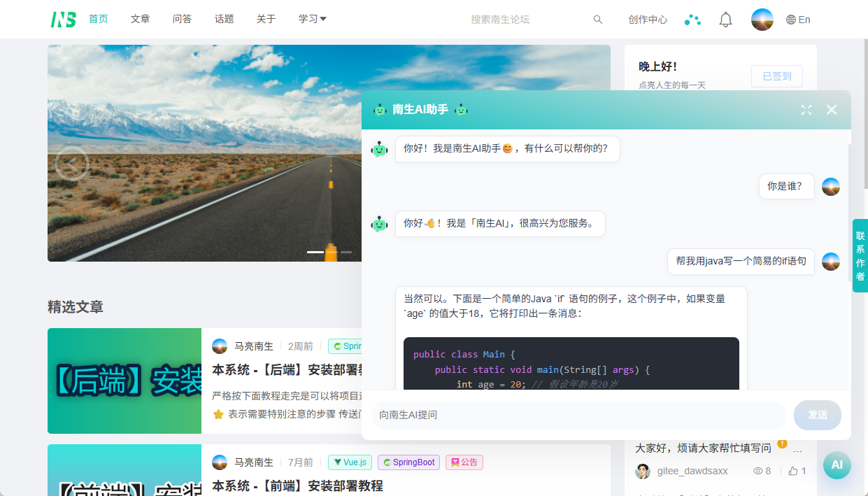This screenshot has width=868, height=496.
Task: Open 创作中心 link
Action: pos(647,20)
